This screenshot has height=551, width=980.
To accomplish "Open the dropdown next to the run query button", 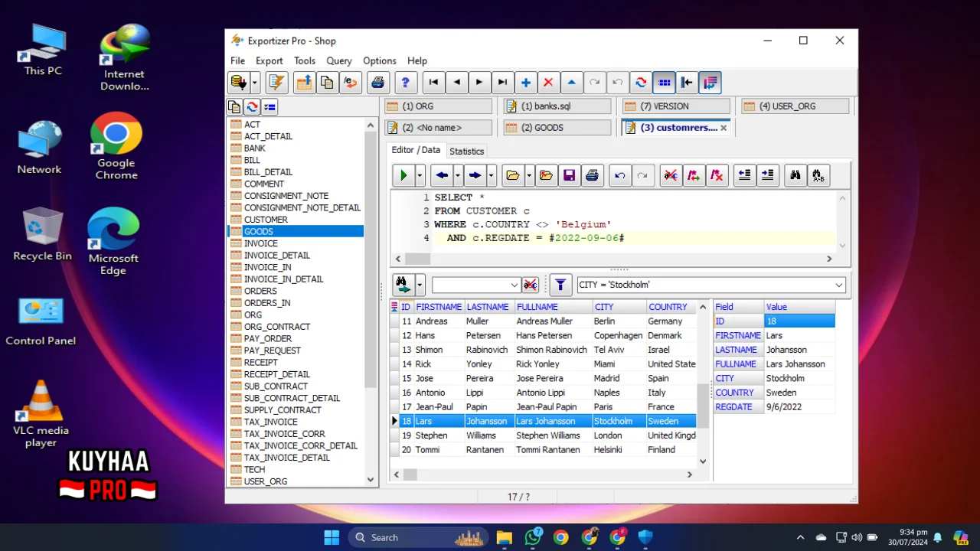I will (x=420, y=175).
